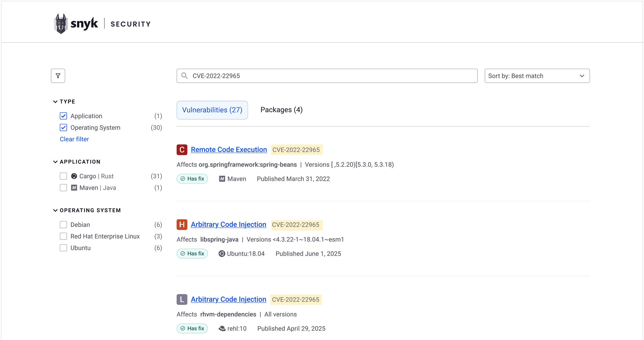Collapse the APPLICATION filter section

click(x=77, y=162)
